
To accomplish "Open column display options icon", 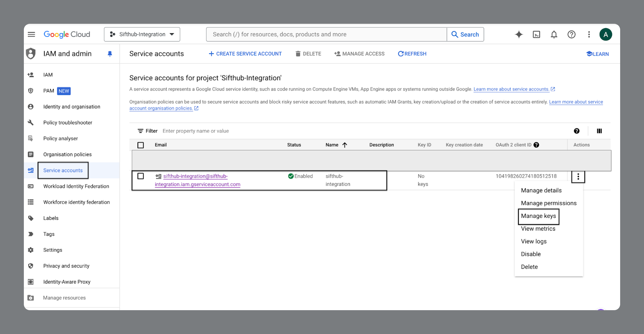I will tap(599, 131).
